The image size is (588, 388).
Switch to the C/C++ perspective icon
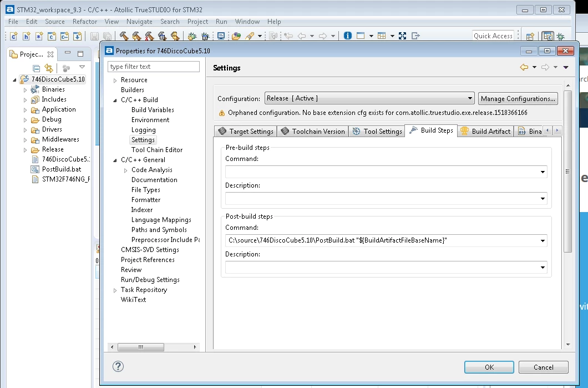coord(548,37)
